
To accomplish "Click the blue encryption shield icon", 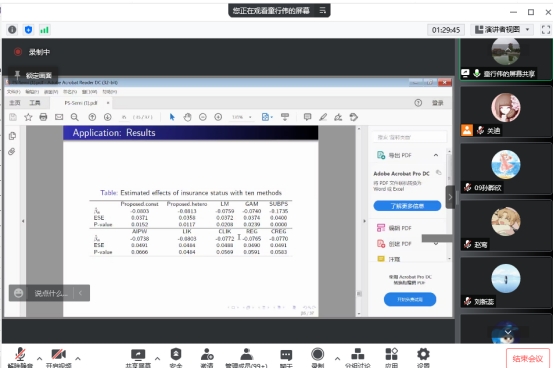I will coord(28,30).
